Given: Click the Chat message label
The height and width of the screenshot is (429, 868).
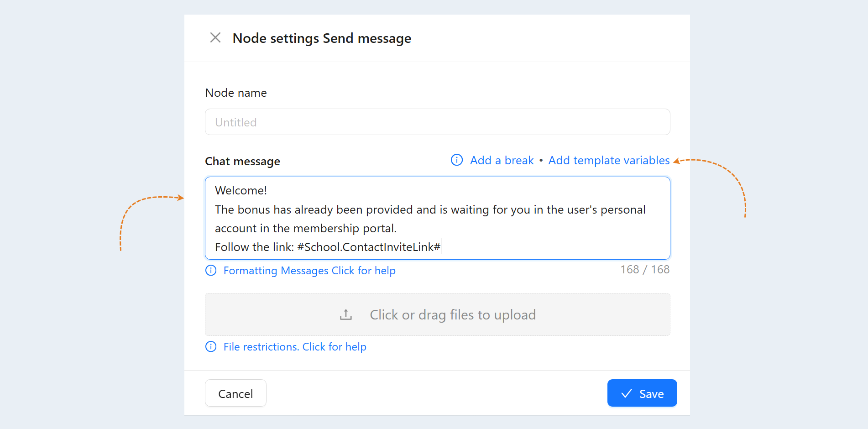Looking at the screenshot, I should coord(243,161).
